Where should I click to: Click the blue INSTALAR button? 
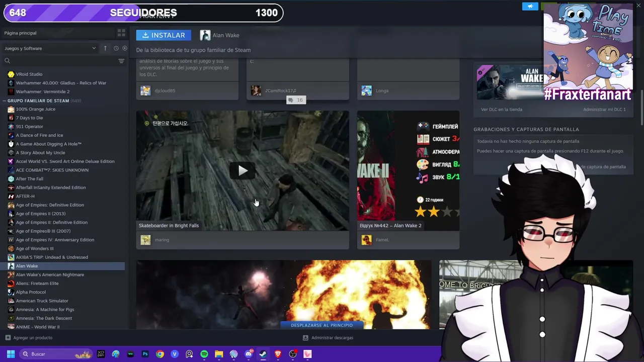point(164,35)
